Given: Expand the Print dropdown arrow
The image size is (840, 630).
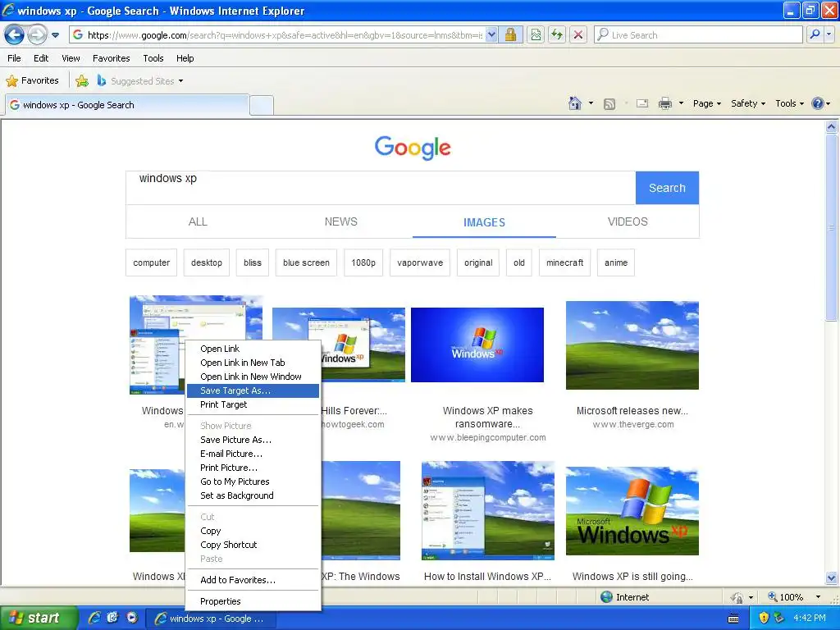Looking at the screenshot, I should (x=681, y=103).
